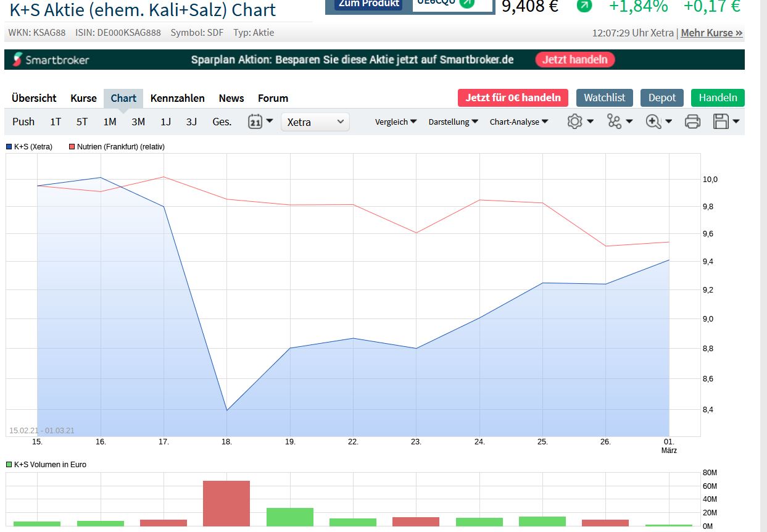
Task: Select the 3M time range
Action: [x=138, y=122]
